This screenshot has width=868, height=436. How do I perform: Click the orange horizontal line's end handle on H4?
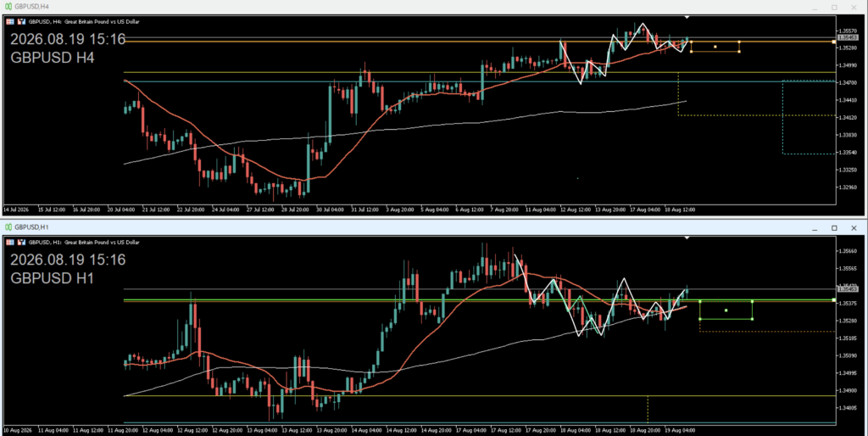coord(834,42)
